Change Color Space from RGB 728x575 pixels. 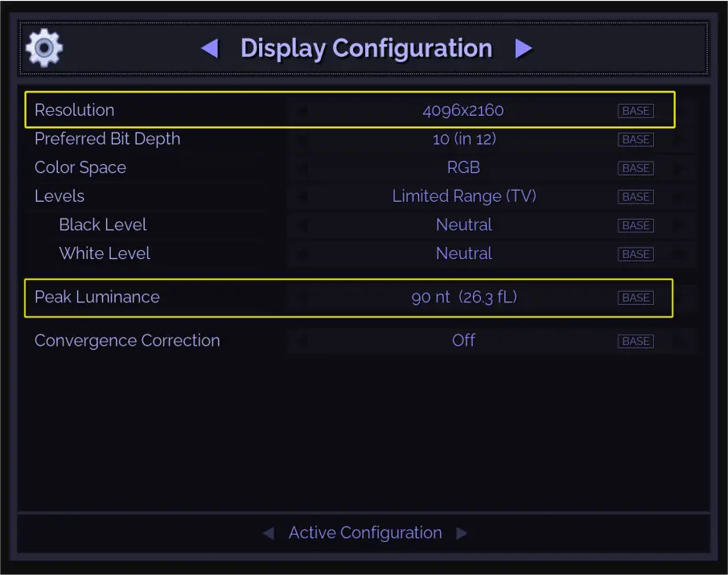[x=464, y=168]
